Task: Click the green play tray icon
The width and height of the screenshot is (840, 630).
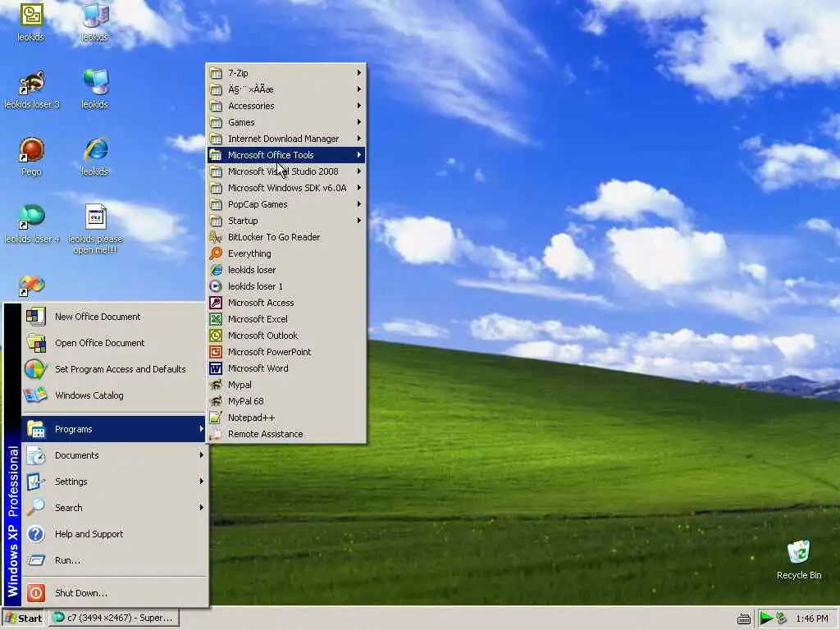Action: tap(766, 619)
